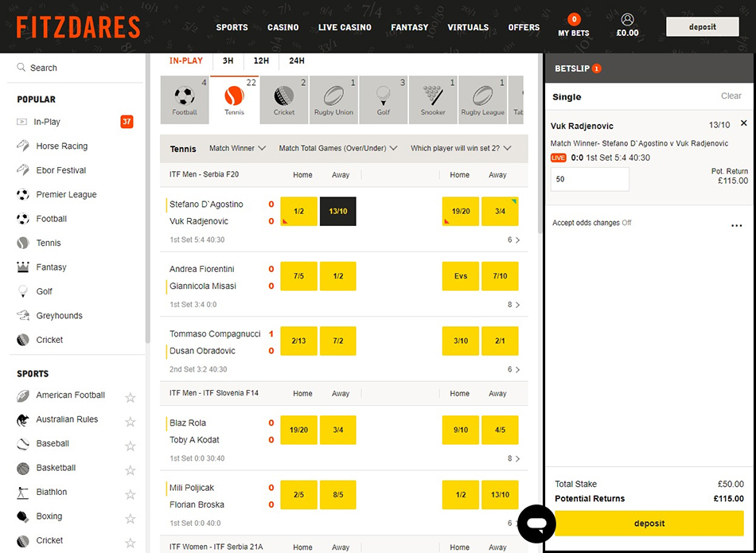This screenshot has height=553, width=756.
Task: Open Match Total Games Over/Under dropdown
Action: 338,149
